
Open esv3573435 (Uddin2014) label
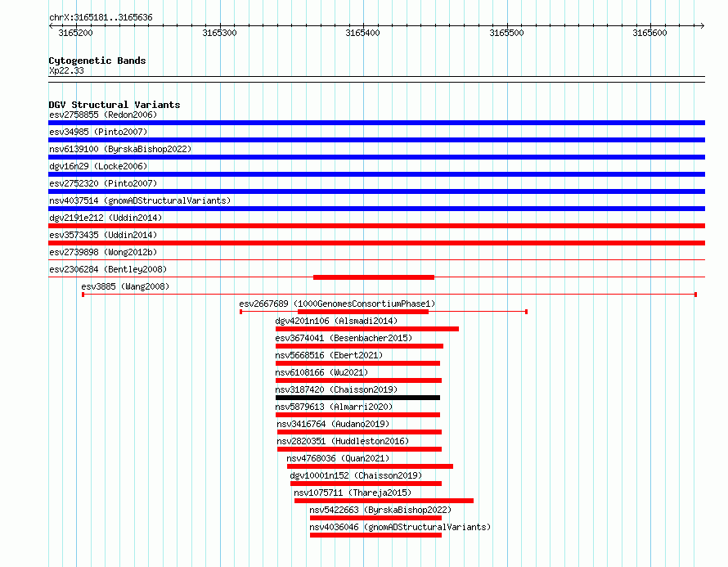point(103,235)
